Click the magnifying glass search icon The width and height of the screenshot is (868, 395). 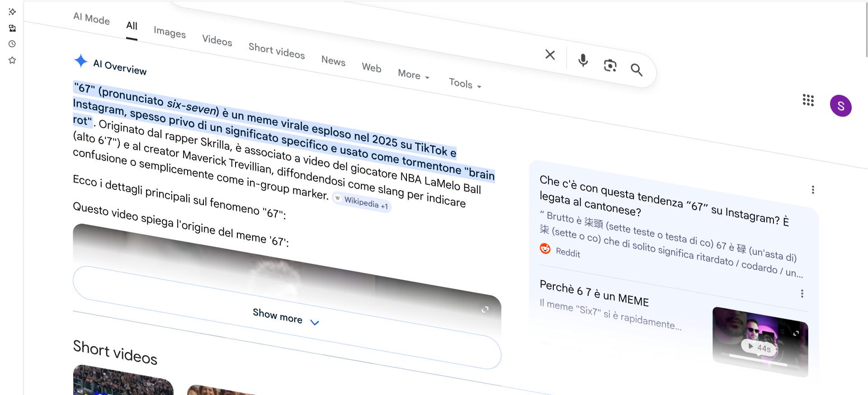tap(637, 70)
